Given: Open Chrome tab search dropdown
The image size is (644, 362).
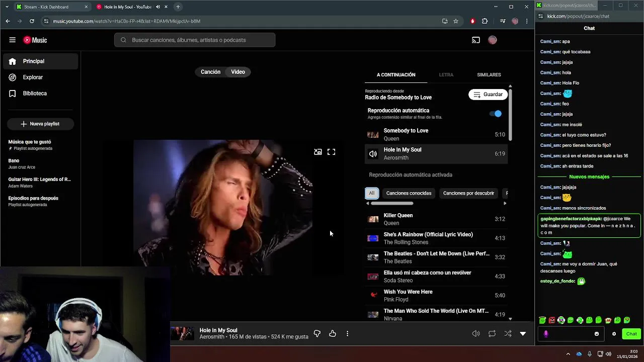Looking at the screenshot, I should click(7, 7).
